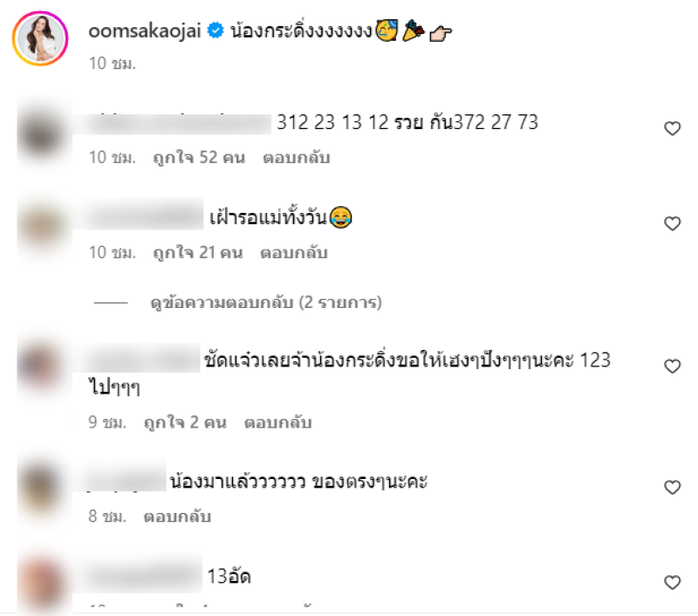Image resolution: width=698 pixels, height=616 pixels.
Task: Click the '10 ชม.' timestamp under caption
Action: click(113, 64)
